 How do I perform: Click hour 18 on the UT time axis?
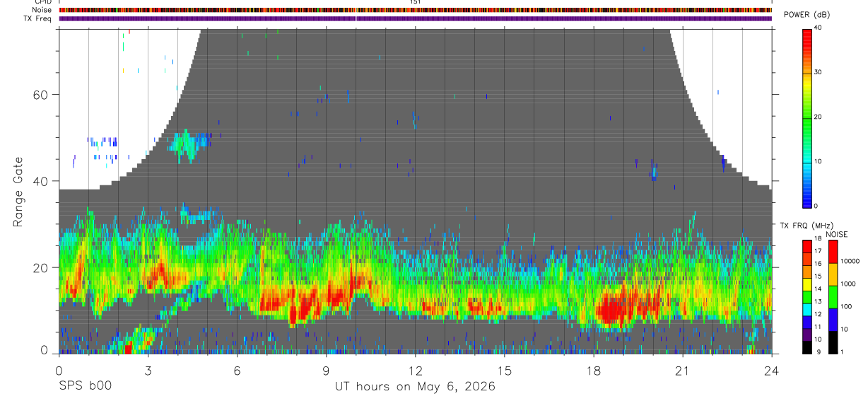coord(594,371)
